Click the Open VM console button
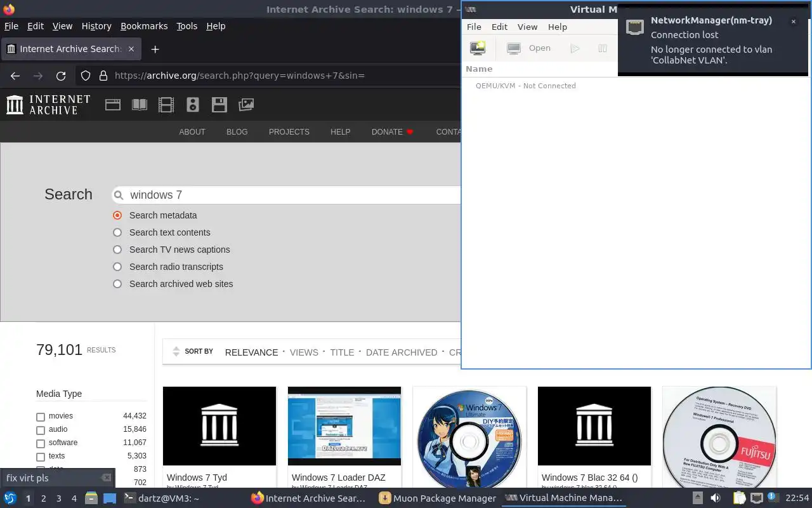 pyautogui.click(x=529, y=48)
